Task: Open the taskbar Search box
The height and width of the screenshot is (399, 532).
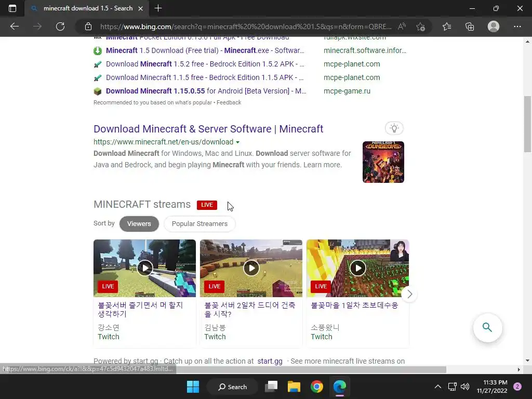Action: tap(233, 387)
